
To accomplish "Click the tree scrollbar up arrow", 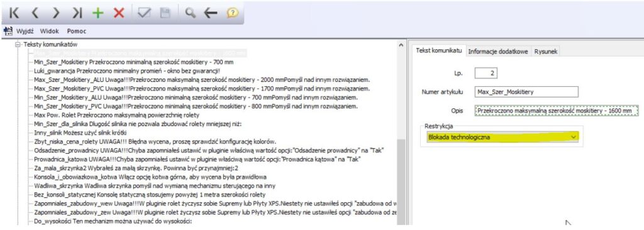I will point(401,45).
